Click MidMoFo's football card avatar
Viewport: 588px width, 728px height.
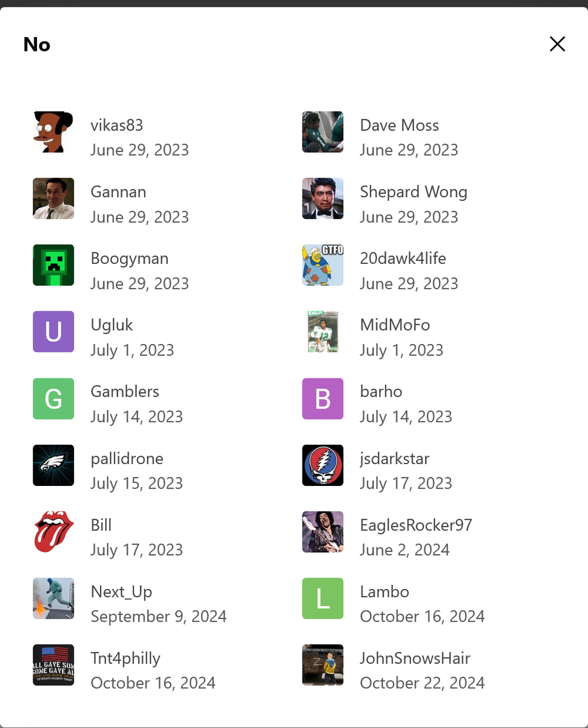[x=322, y=332]
